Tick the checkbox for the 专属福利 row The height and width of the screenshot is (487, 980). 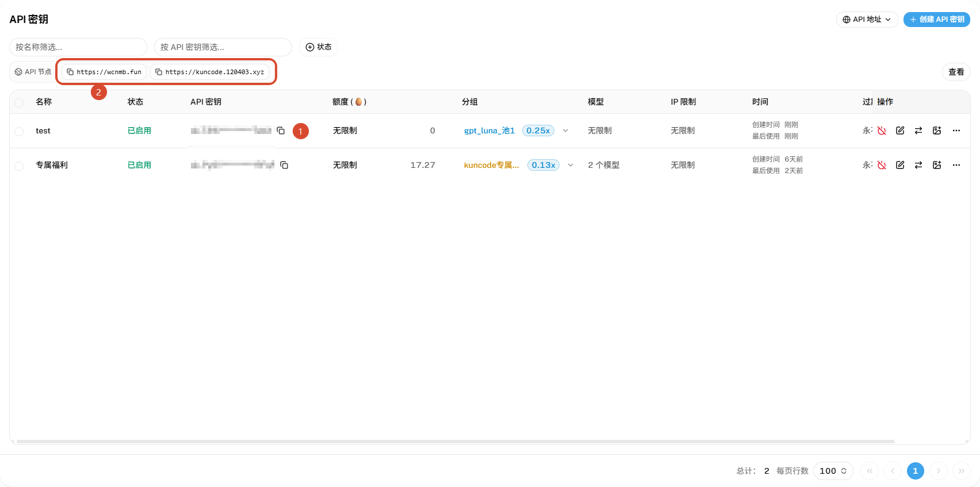coord(19,166)
